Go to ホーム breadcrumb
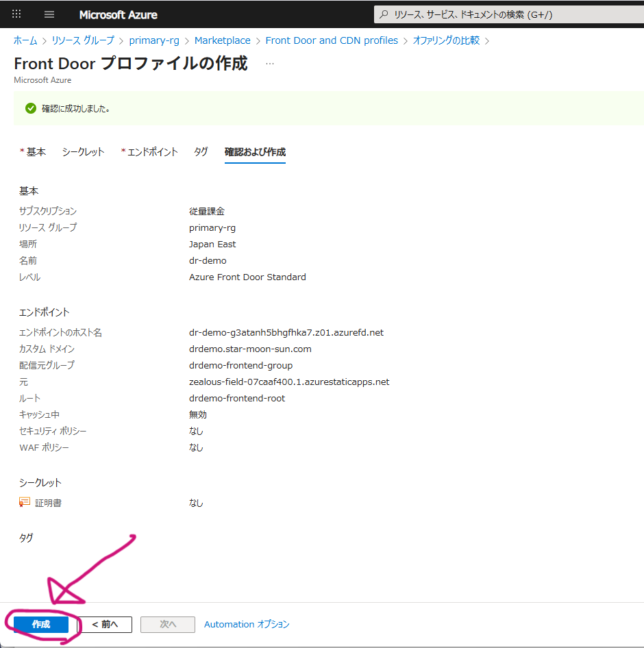Viewport: 644px width, 648px height. click(x=25, y=40)
